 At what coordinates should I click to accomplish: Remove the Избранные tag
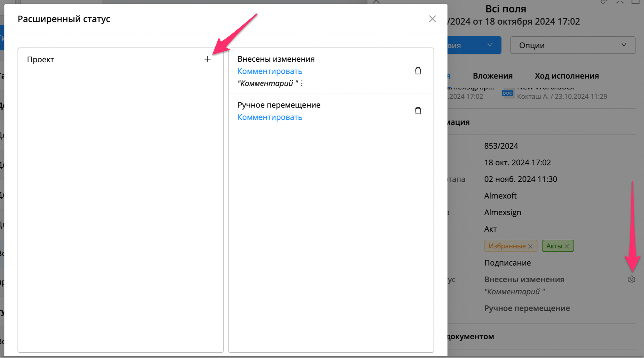pyautogui.click(x=530, y=246)
